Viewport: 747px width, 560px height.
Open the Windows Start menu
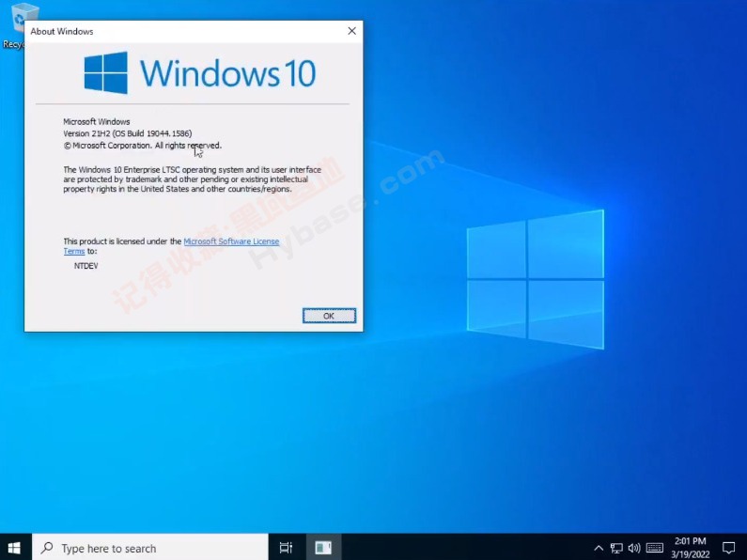pyautogui.click(x=15, y=548)
